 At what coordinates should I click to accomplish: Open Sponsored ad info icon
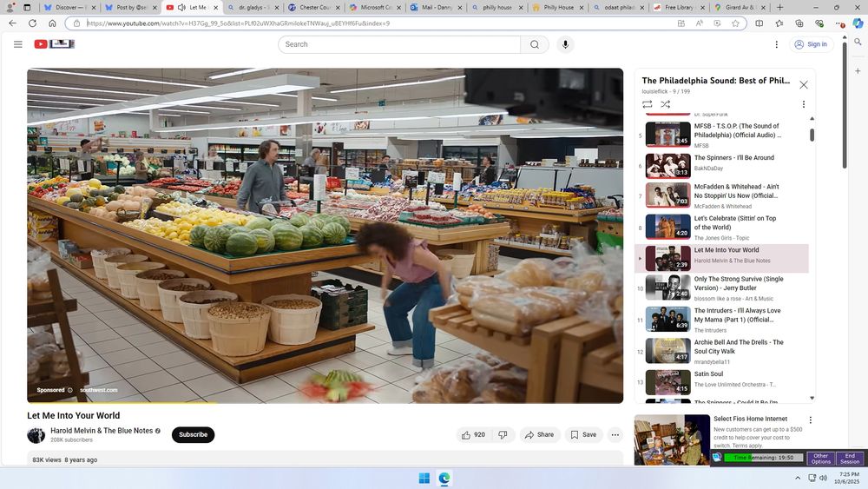(69, 390)
